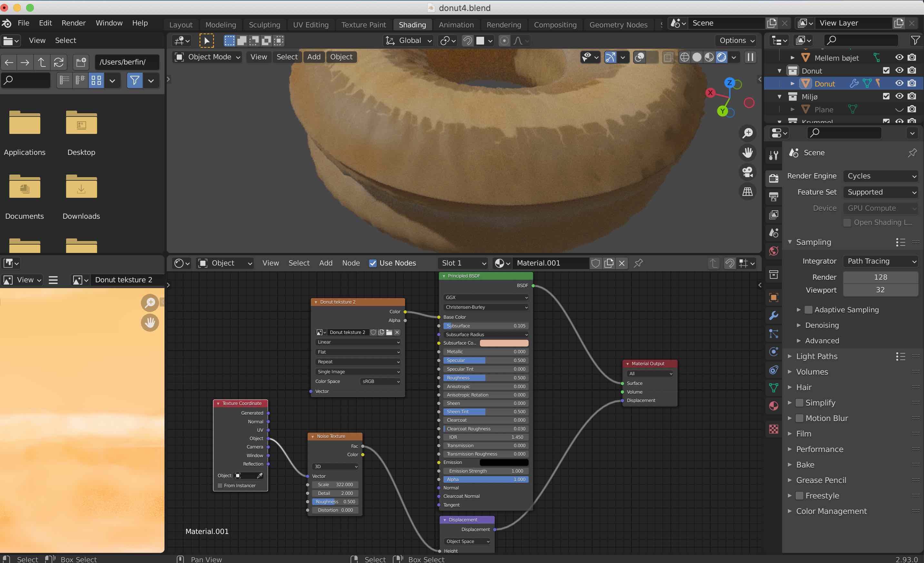Enable Adaptive Sampling checkbox
924x563 pixels.
click(809, 309)
